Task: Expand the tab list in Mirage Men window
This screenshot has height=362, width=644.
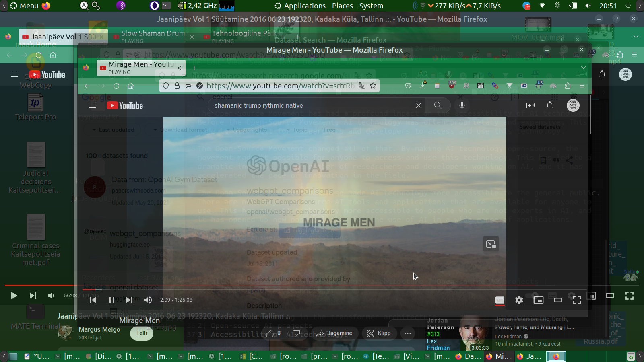Action: click(x=584, y=67)
